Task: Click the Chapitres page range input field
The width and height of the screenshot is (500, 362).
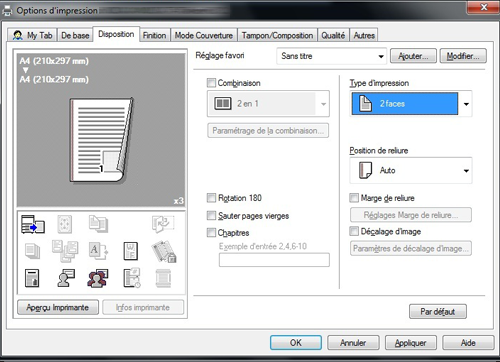Action: [274, 260]
